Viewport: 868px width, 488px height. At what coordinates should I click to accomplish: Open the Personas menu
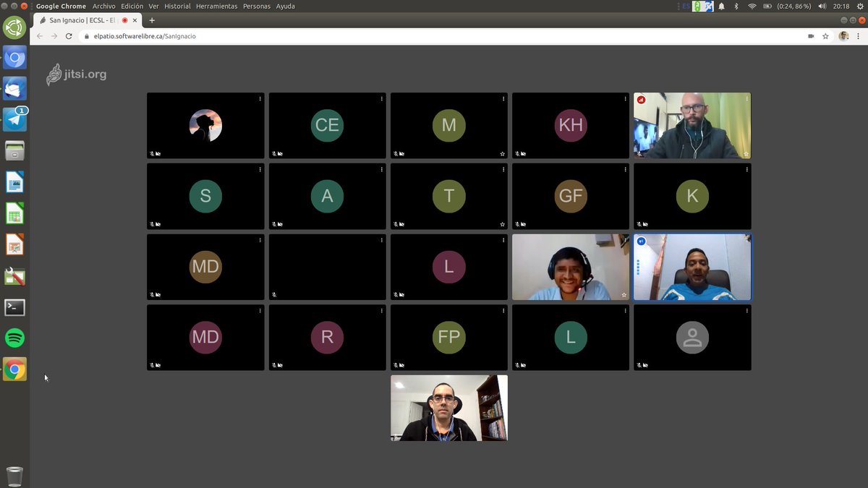pyautogui.click(x=257, y=6)
